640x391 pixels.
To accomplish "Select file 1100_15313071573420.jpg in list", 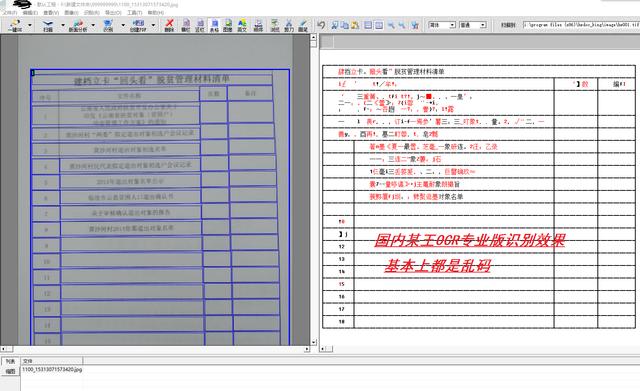I will (x=52, y=369).
